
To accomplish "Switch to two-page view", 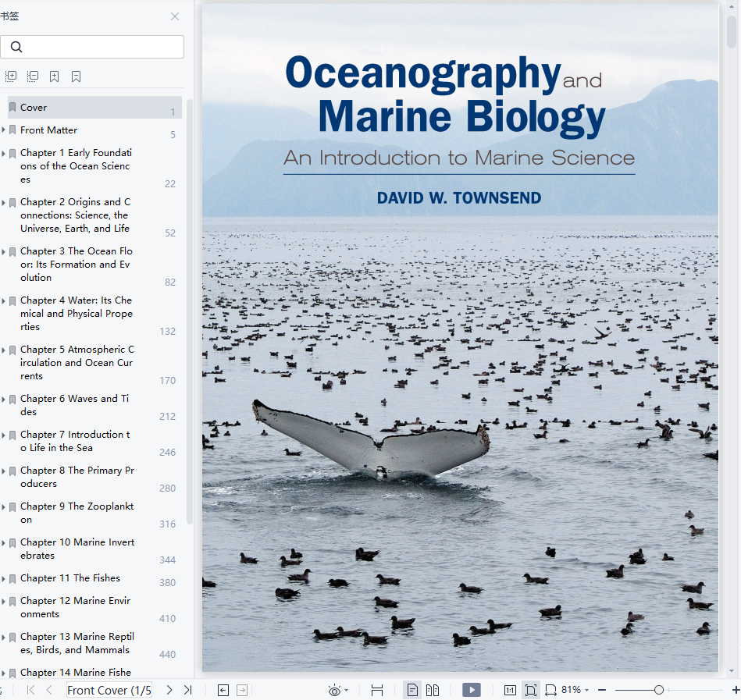I will (x=433, y=690).
